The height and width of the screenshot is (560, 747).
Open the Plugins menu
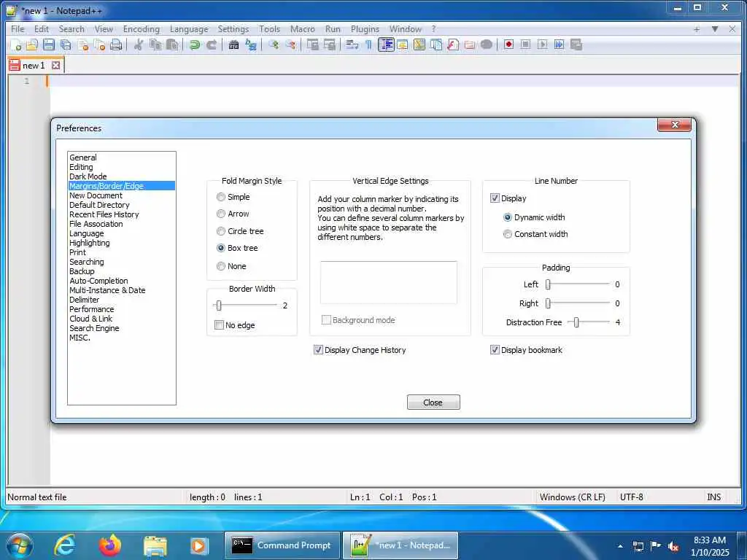(365, 29)
